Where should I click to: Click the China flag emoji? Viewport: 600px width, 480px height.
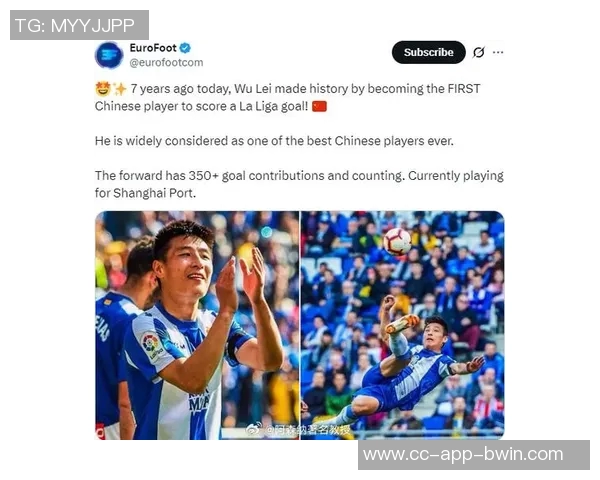pyautogui.click(x=319, y=106)
